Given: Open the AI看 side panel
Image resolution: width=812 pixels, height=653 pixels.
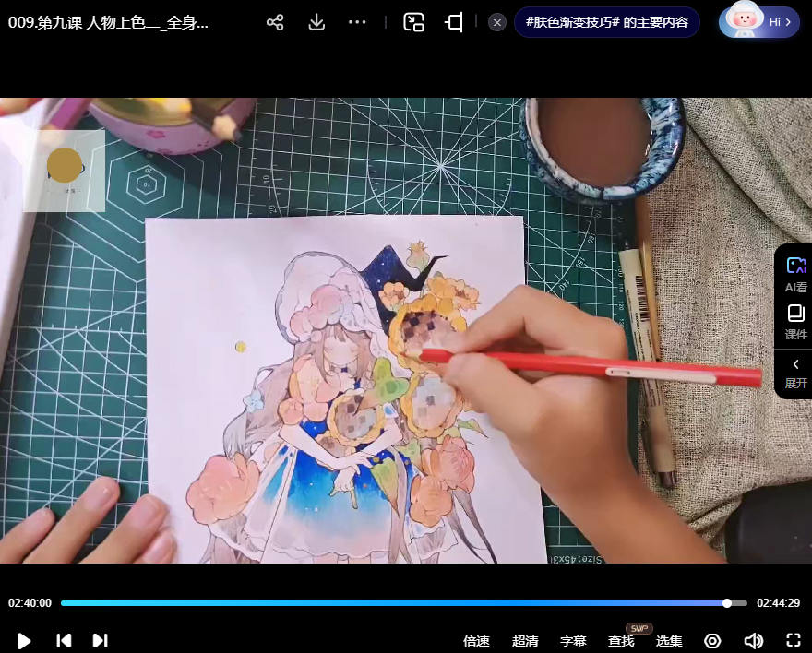Looking at the screenshot, I should click(x=795, y=275).
